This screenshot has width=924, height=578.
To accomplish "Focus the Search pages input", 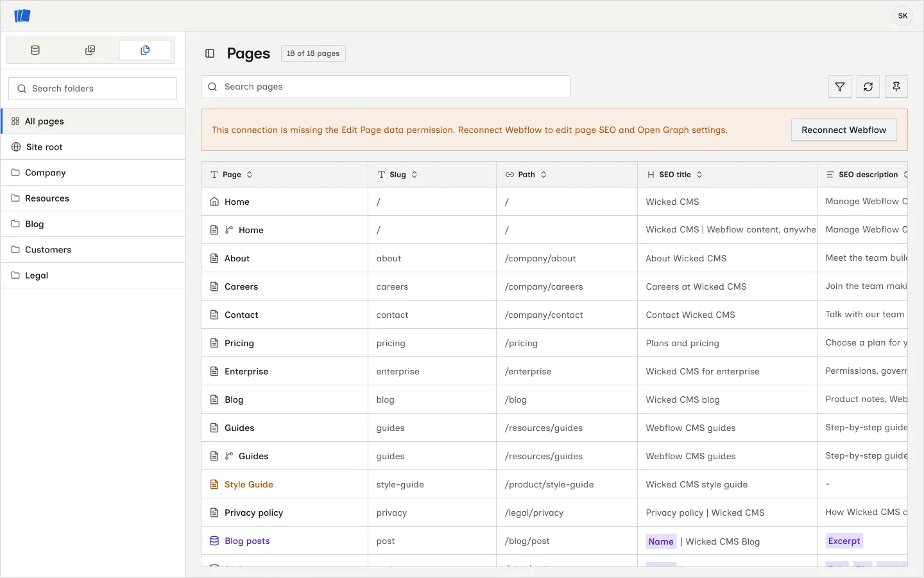I will (x=386, y=87).
